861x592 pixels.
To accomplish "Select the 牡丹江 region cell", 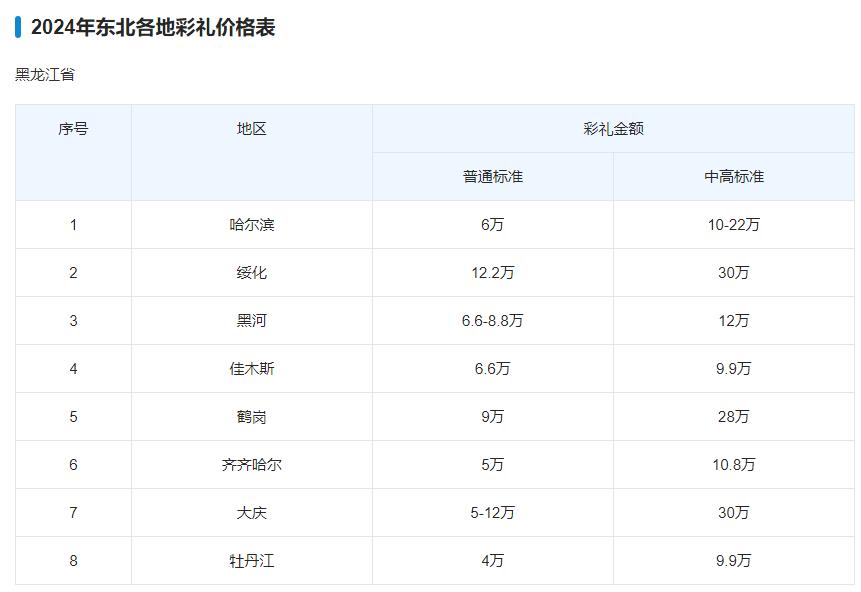I will [252, 561].
